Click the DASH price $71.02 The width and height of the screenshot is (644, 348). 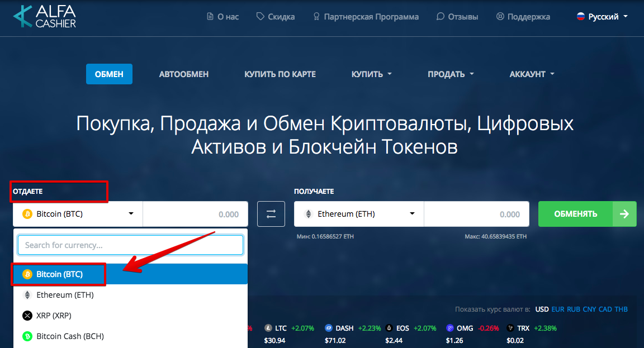pos(335,340)
